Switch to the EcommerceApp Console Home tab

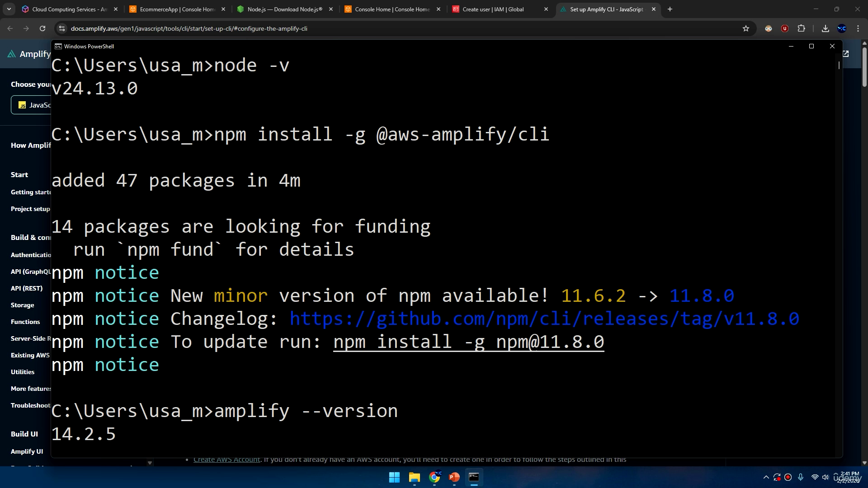(177, 9)
